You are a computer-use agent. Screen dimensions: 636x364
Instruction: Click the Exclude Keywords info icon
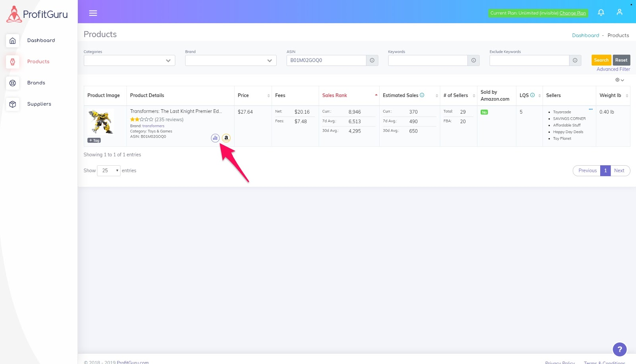(575, 60)
